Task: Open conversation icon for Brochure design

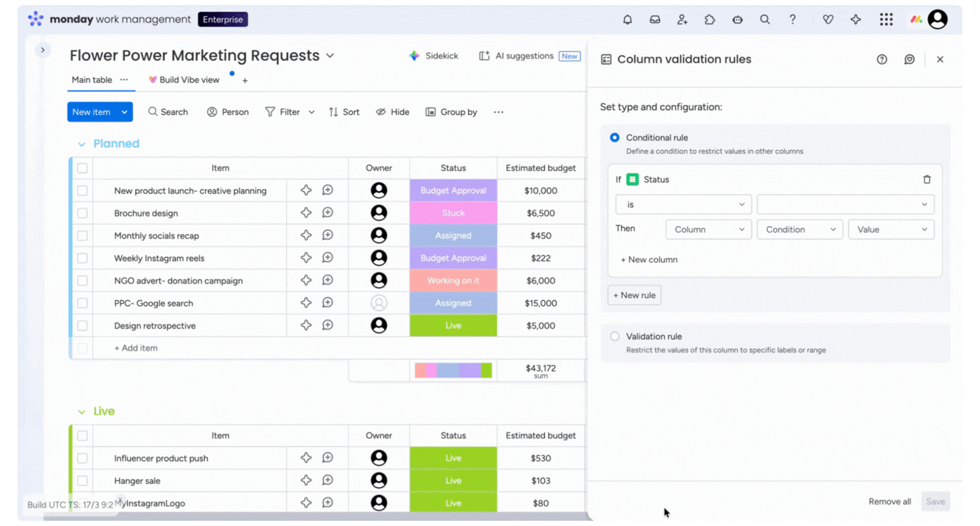Action: click(x=328, y=213)
